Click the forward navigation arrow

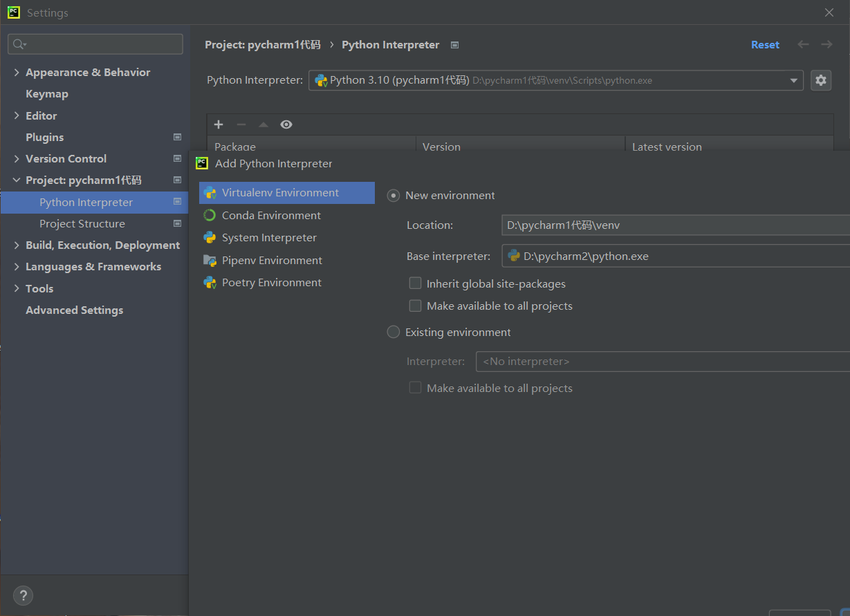point(826,44)
